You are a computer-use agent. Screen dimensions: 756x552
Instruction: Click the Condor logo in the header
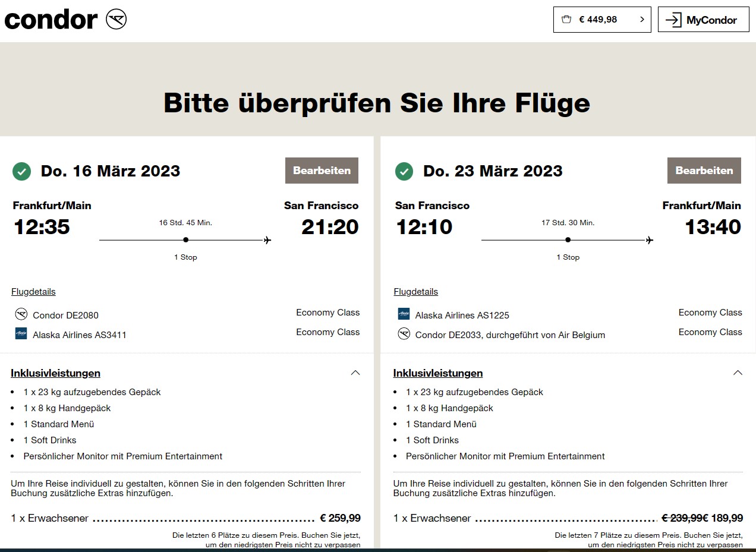65,20
